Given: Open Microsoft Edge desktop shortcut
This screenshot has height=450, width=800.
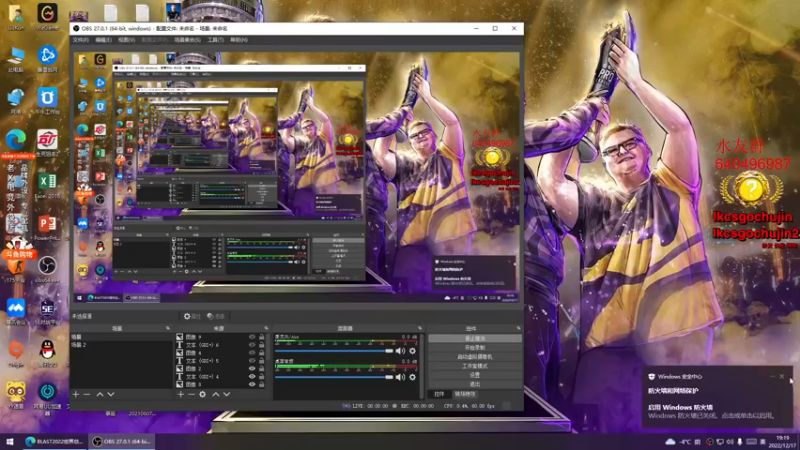Looking at the screenshot, I should pyautogui.click(x=16, y=144).
